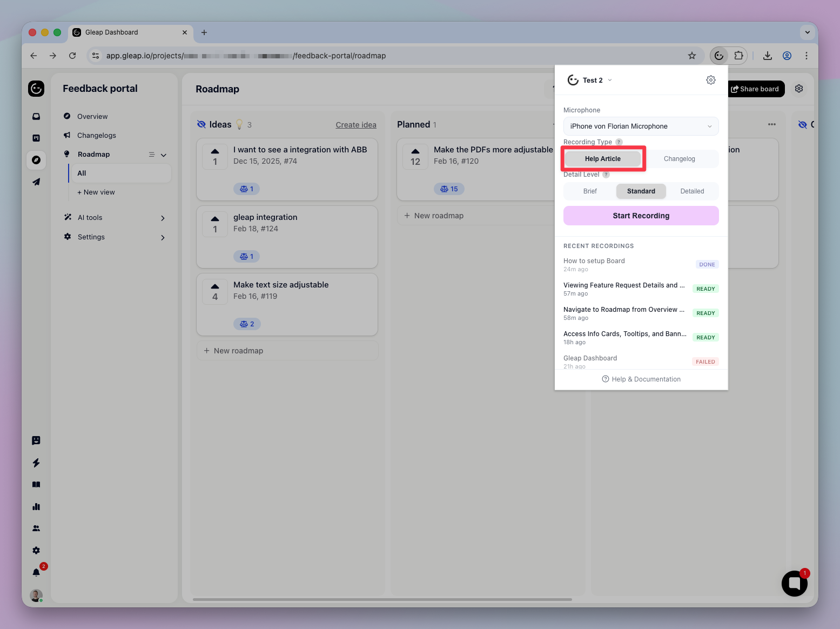Open the Test 2 project dropdown

point(590,80)
